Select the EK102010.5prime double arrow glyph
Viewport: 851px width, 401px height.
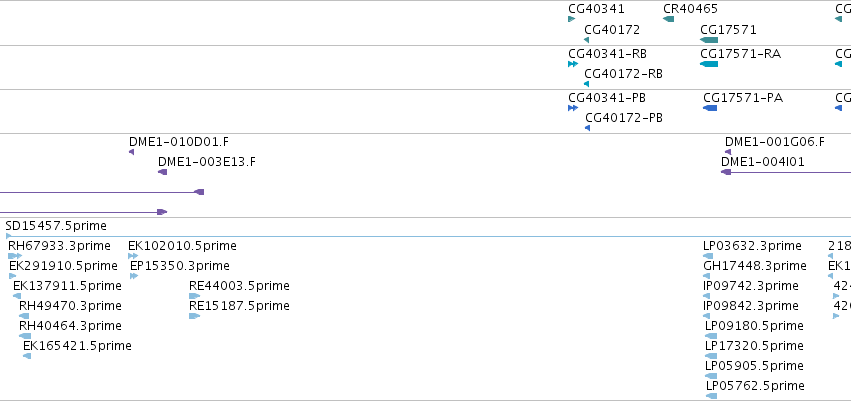pyautogui.click(x=133, y=256)
